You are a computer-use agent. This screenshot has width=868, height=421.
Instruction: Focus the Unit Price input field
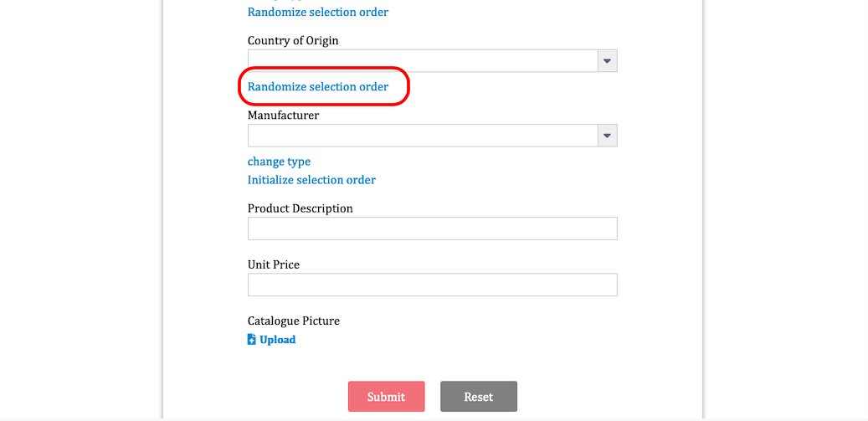[432, 285]
